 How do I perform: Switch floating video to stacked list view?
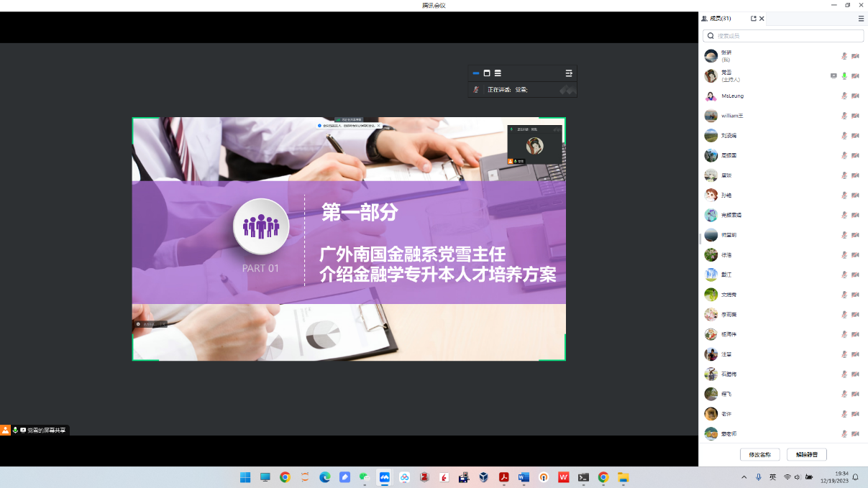coord(498,73)
